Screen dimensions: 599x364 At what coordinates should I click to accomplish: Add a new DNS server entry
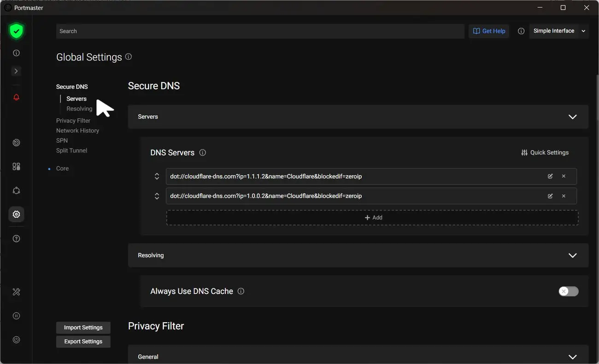tap(372, 218)
